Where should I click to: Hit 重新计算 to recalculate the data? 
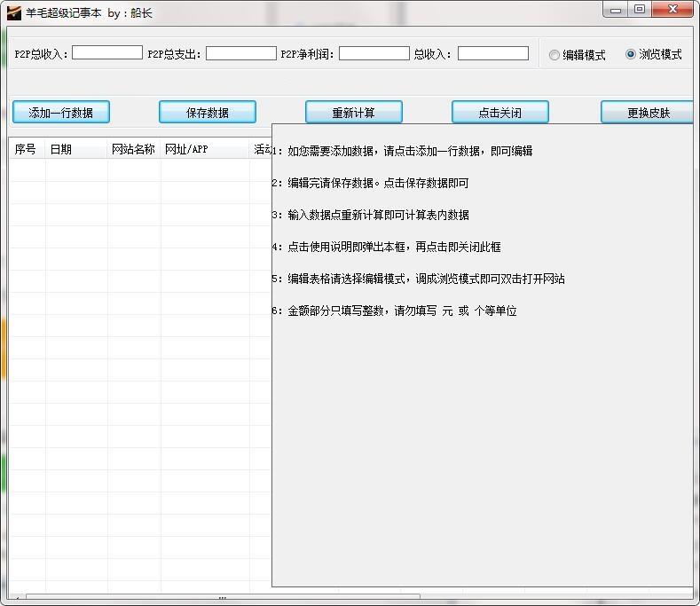[354, 113]
